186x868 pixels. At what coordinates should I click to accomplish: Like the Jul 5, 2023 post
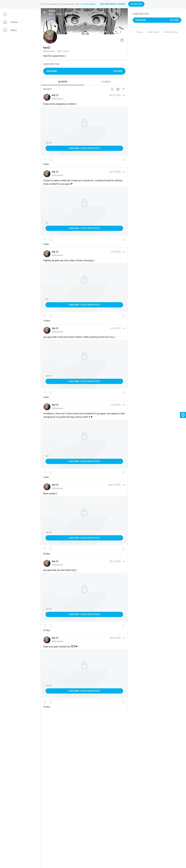(x=45, y=316)
